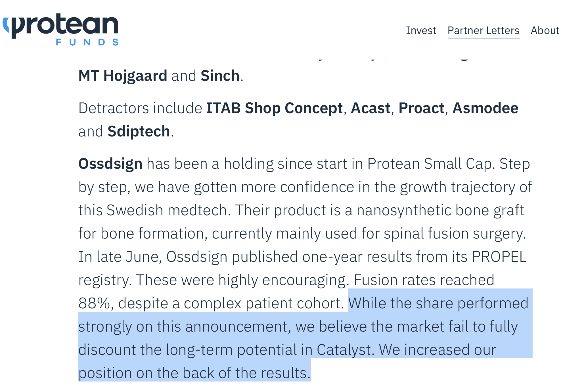
Task: Click the blue FUNDS text under logo
Action: pos(87,42)
